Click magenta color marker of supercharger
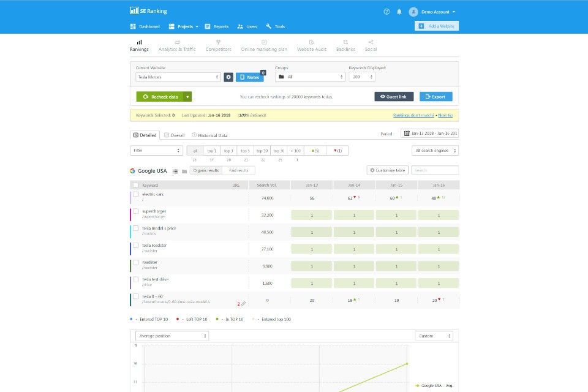588x392 pixels. [130, 215]
